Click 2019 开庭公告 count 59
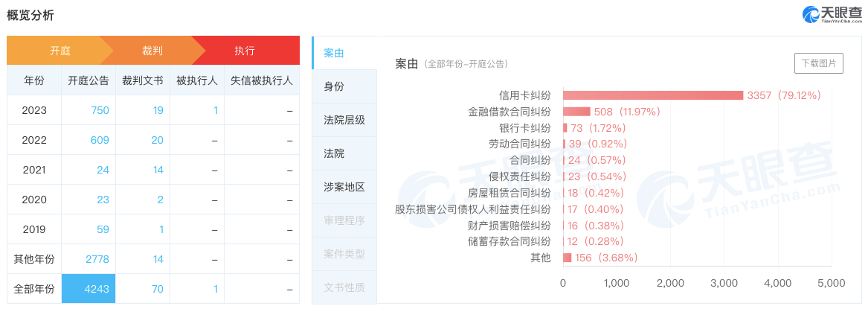Viewport: 868px width, 309px height. point(103,229)
